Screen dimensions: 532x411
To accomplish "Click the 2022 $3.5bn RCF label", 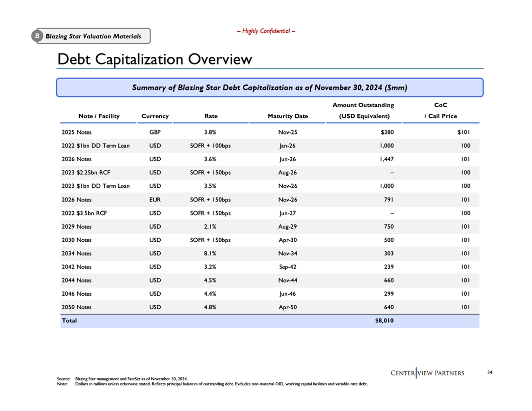I will 84,213.
